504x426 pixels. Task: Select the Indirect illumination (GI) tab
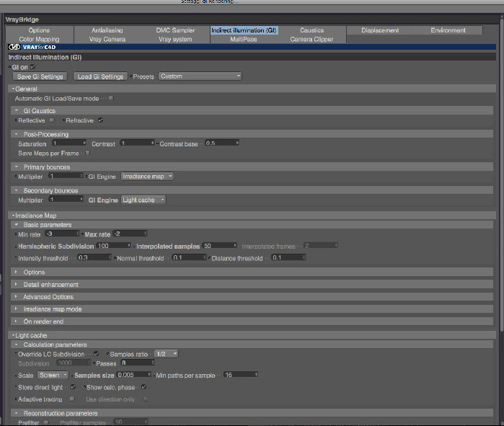point(244,30)
